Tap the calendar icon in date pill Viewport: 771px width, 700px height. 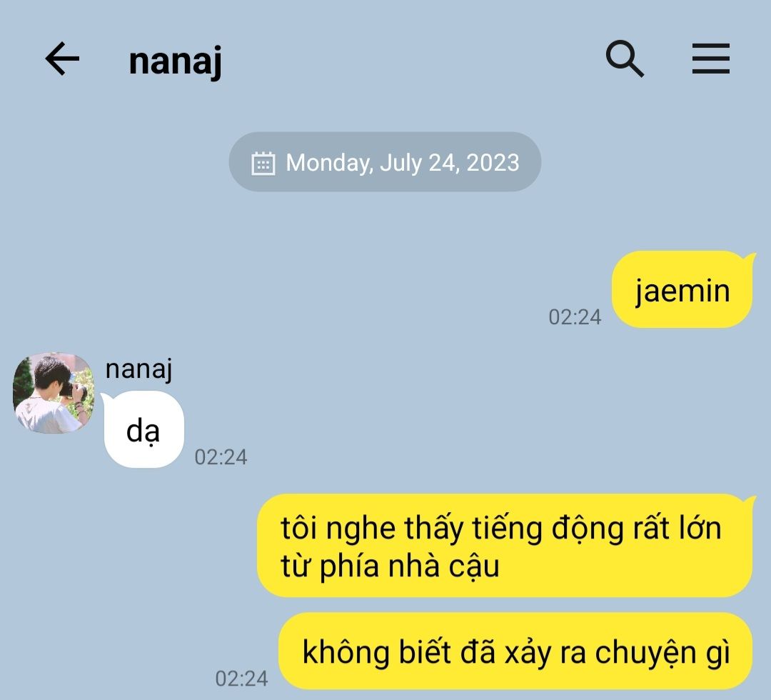[x=263, y=163]
